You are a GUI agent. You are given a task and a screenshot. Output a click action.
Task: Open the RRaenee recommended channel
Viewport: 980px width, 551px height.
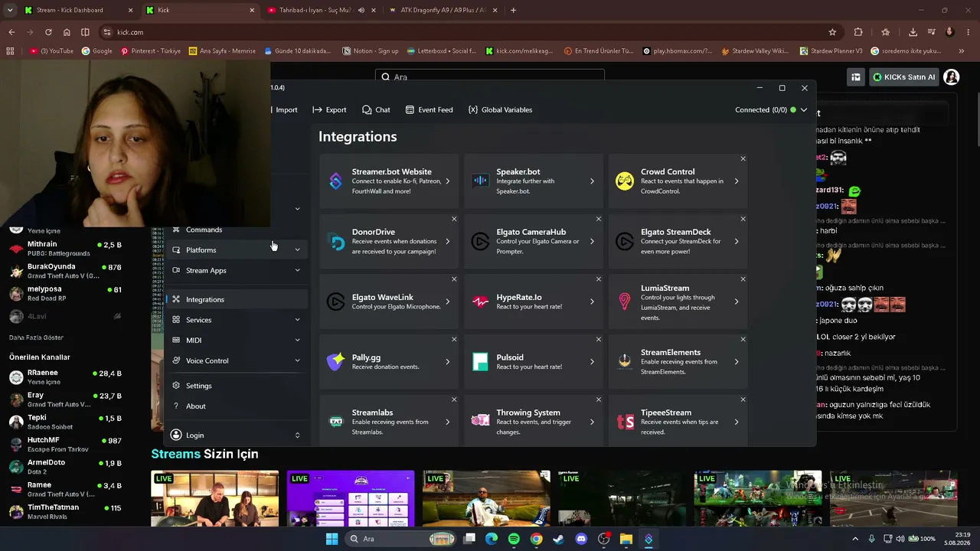pyautogui.click(x=66, y=377)
